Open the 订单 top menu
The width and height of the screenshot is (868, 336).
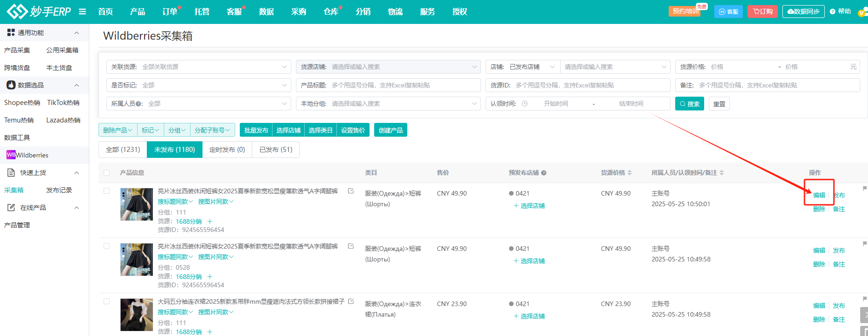point(170,12)
